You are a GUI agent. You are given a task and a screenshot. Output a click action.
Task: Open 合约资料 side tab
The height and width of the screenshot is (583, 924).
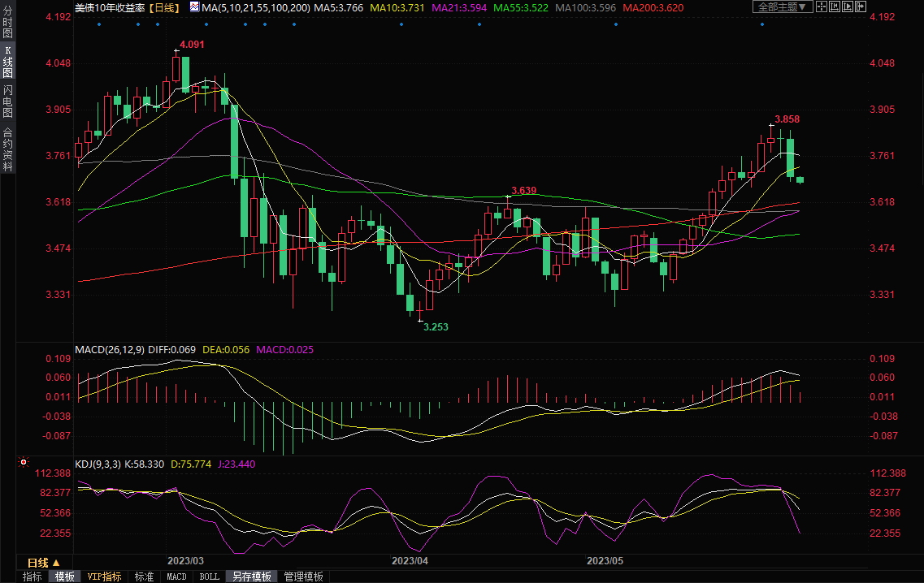8,149
